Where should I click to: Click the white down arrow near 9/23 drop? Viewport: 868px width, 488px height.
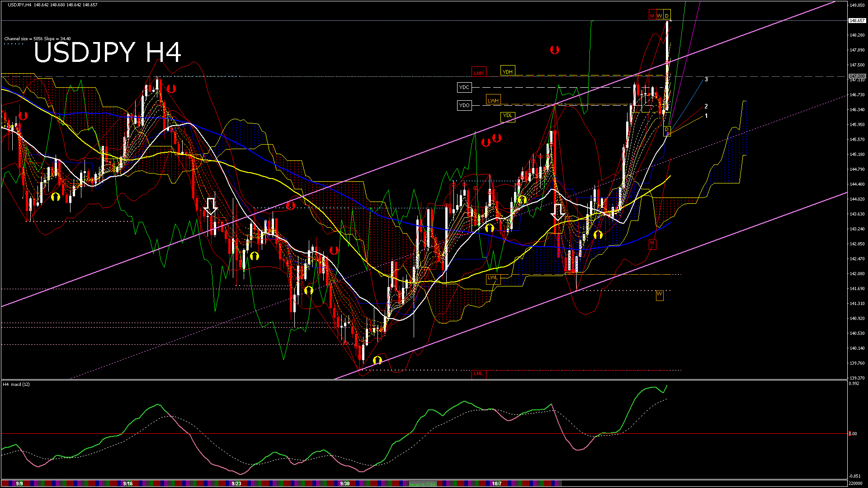[x=211, y=206]
